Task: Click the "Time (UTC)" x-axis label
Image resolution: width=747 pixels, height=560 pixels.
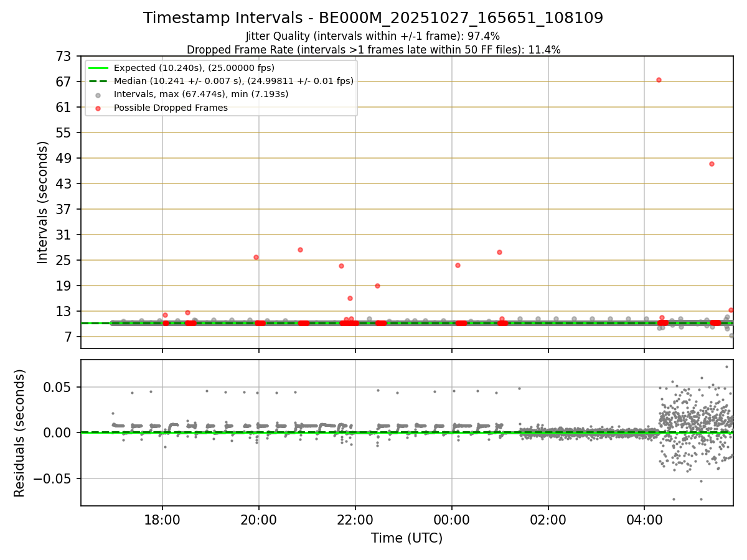Action: [x=407, y=538]
